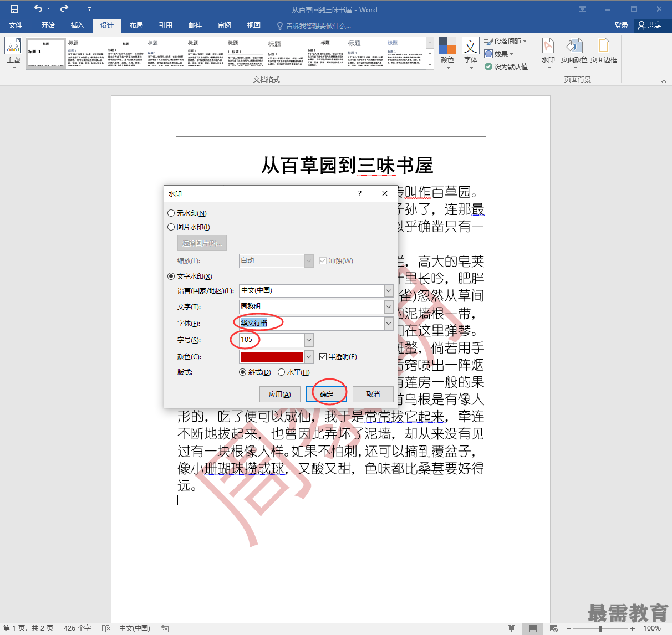The width and height of the screenshot is (672, 635).
Task: Expand the Size (字号) dropdown arrow
Action: pyautogui.click(x=309, y=340)
